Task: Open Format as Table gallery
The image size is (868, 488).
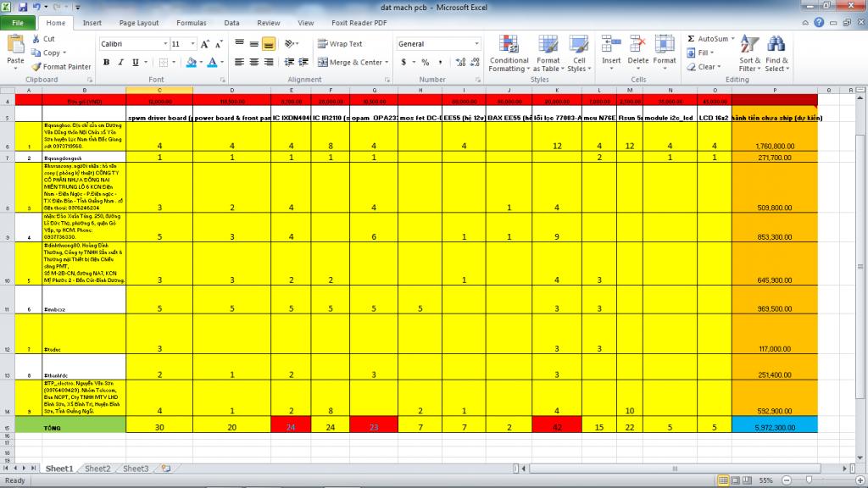Action: point(548,53)
